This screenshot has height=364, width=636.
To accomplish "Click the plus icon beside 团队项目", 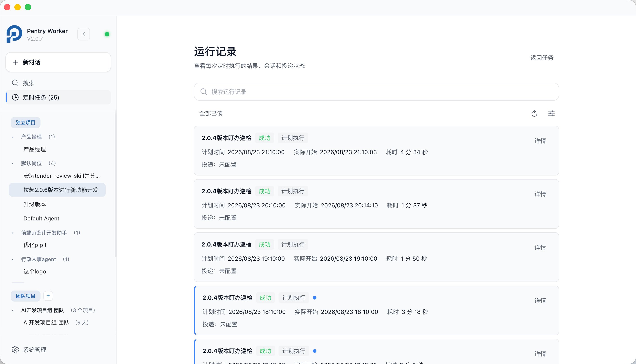I will [48, 296].
